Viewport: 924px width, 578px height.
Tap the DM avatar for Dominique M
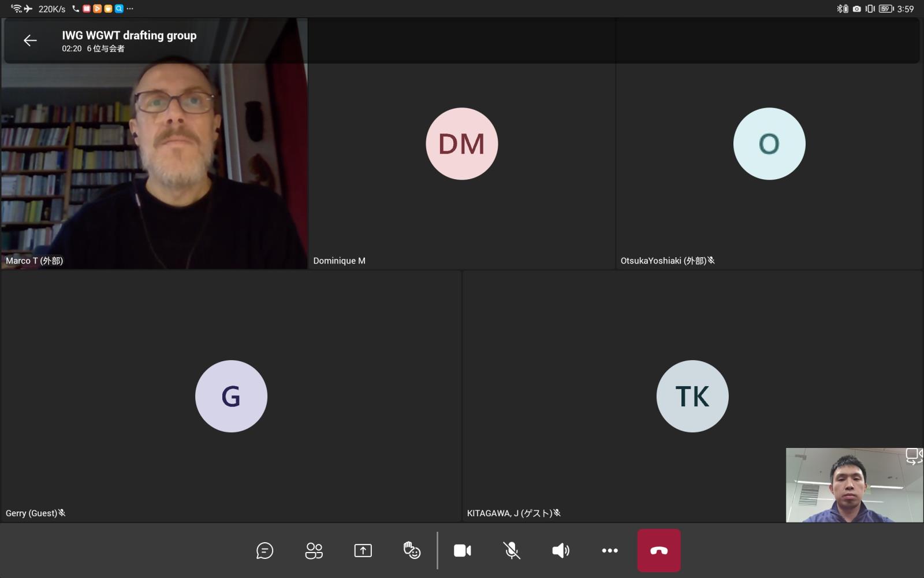(x=461, y=144)
